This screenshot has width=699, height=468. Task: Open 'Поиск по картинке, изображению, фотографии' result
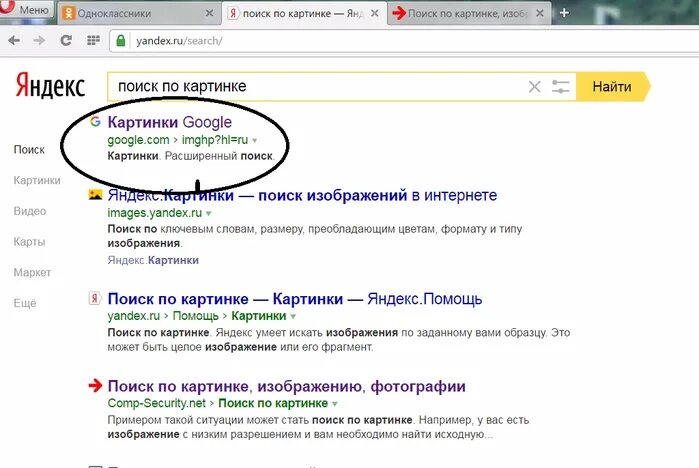coord(287,386)
